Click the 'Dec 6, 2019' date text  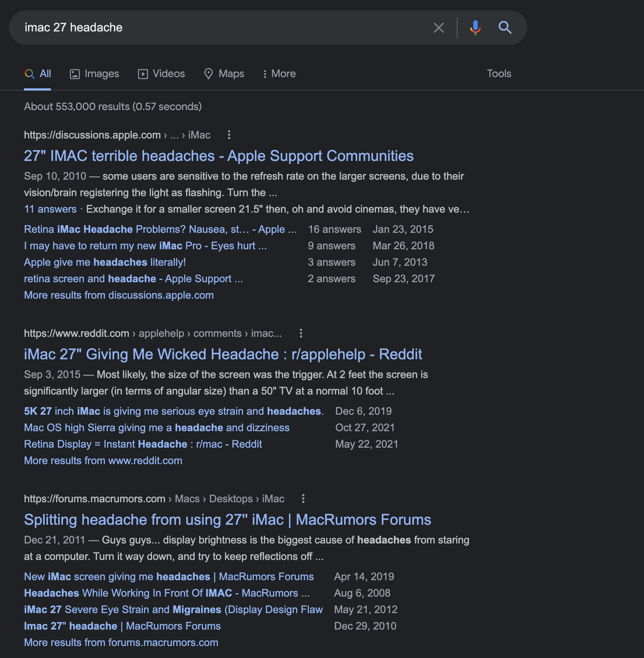pyautogui.click(x=363, y=411)
